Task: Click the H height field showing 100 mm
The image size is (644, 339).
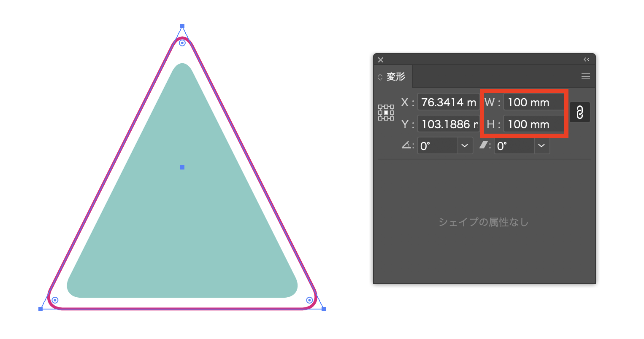Action: [x=533, y=124]
